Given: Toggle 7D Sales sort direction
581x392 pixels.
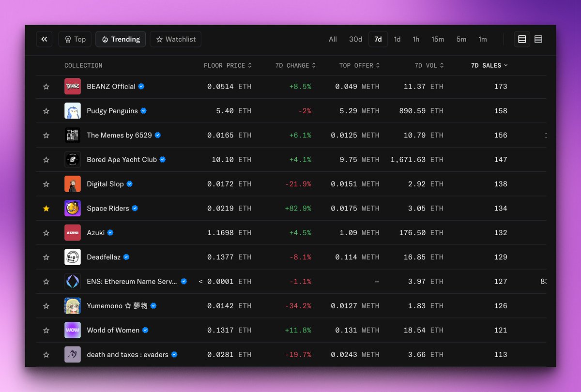Looking at the screenshot, I should point(489,65).
